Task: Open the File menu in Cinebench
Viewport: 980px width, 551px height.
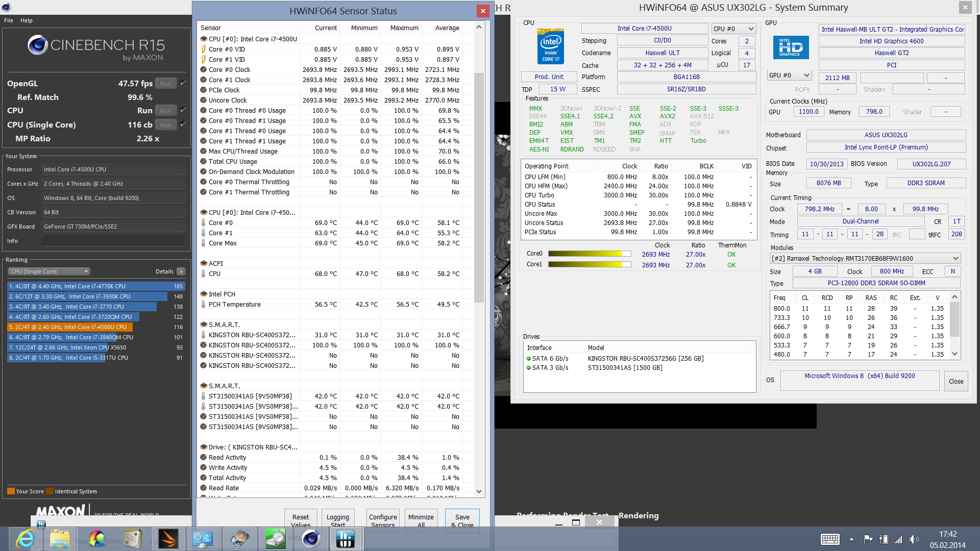Action: 9,20
